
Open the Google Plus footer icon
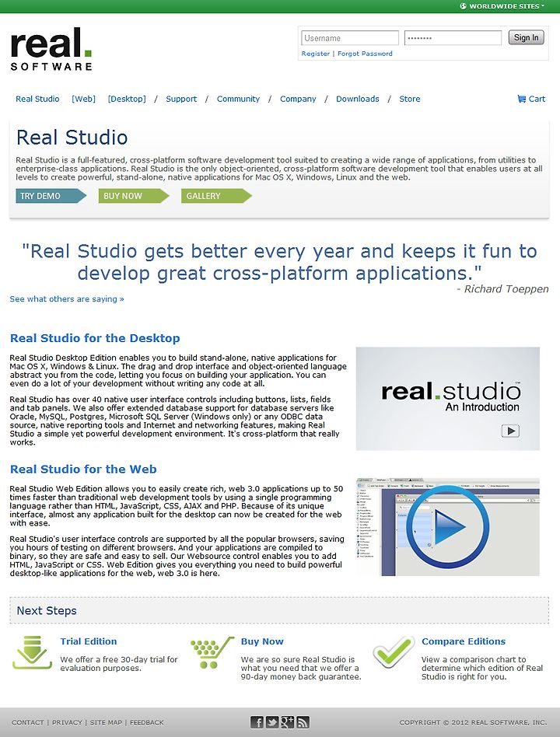tap(287, 722)
